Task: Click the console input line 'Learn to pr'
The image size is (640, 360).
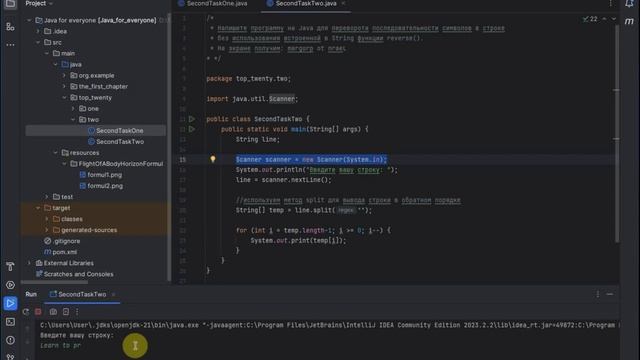Action: [x=60, y=345]
